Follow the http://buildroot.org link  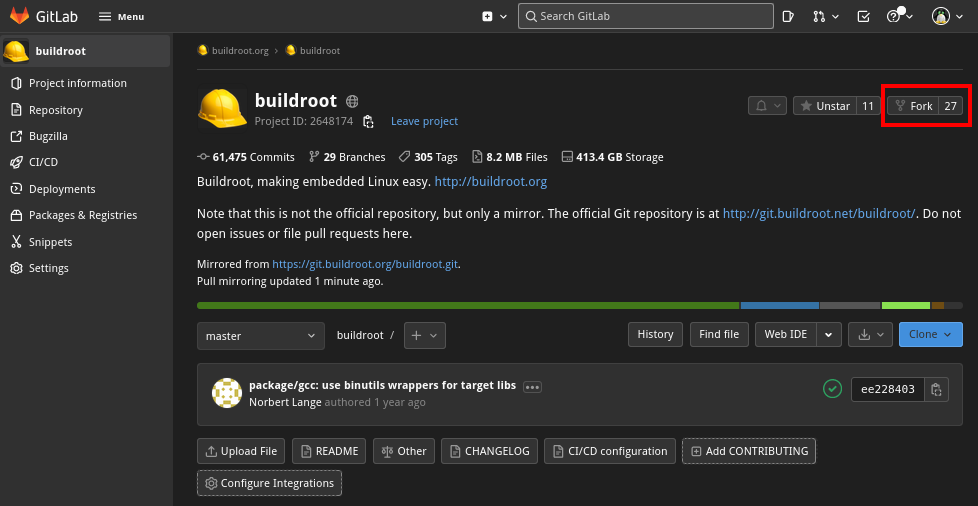click(x=491, y=182)
